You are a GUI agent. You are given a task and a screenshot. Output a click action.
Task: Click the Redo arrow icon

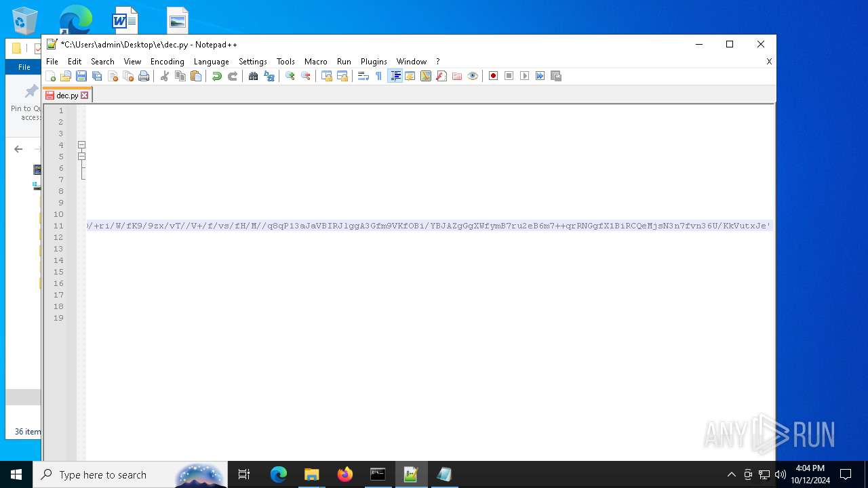(x=233, y=76)
